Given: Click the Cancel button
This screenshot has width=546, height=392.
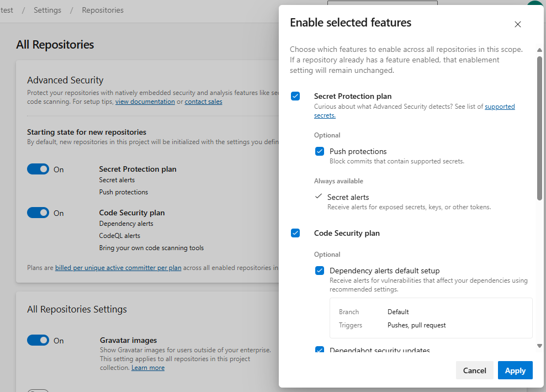Looking at the screenshot, I should tap(474, 370).
